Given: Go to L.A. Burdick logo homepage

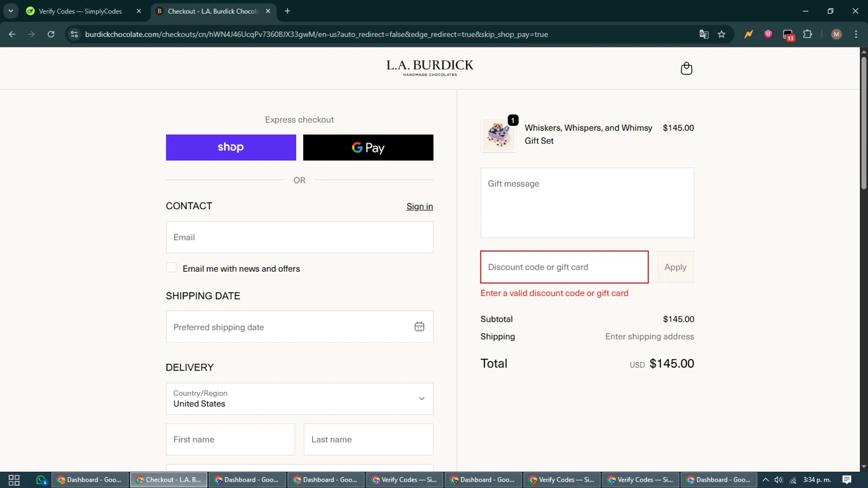Looking at the screenshot, I should click(x=430, y=68).
